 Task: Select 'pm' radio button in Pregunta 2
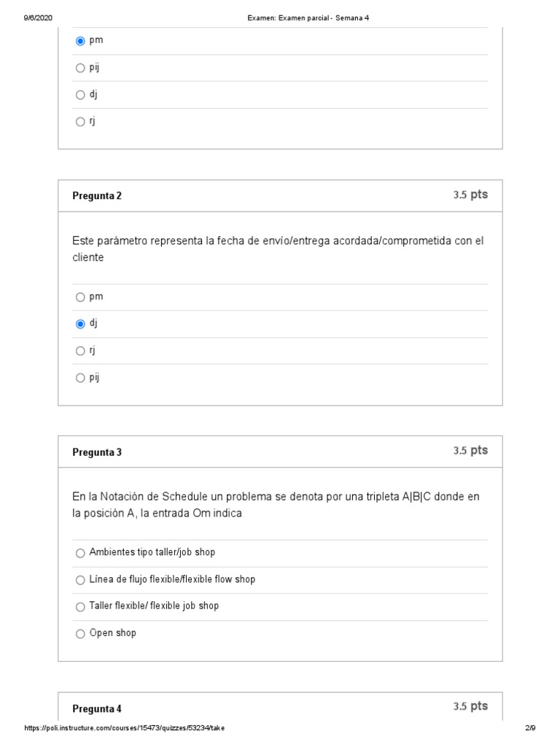click(x=80, y=297)
